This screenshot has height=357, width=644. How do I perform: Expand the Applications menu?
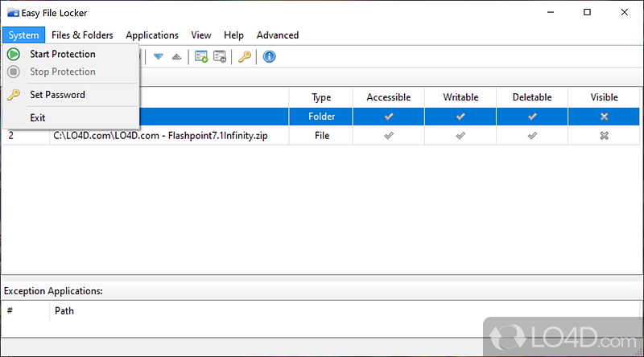click(x=152, y=35)
